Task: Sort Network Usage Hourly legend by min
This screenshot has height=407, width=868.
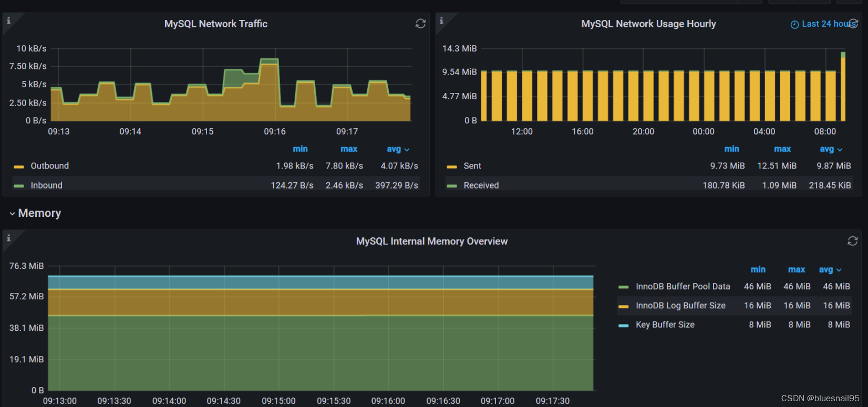Action: [x=731, y=149]
